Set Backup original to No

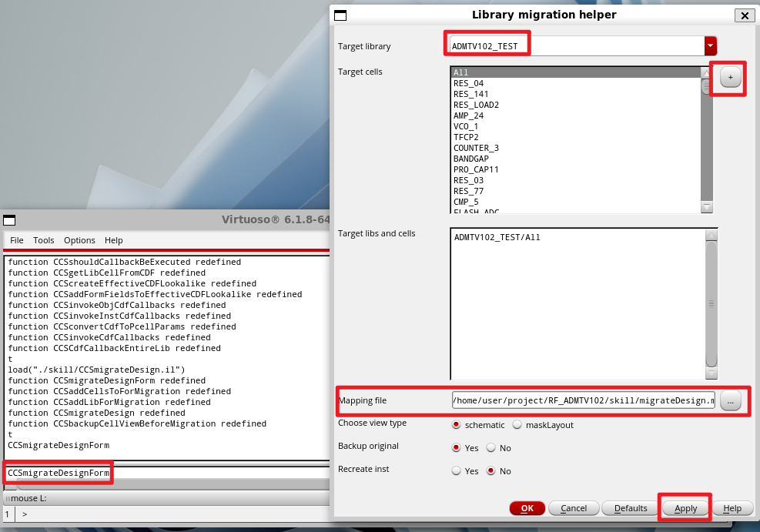click(x=490, y=448)
